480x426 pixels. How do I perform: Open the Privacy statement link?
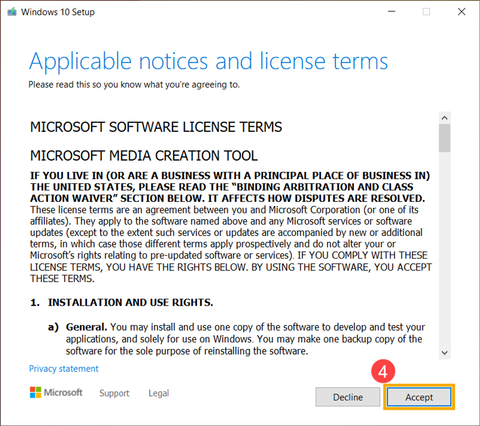point(64,369)
